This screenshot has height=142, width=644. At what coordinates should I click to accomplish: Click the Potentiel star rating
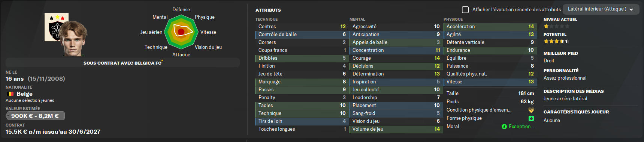(557, 41)
